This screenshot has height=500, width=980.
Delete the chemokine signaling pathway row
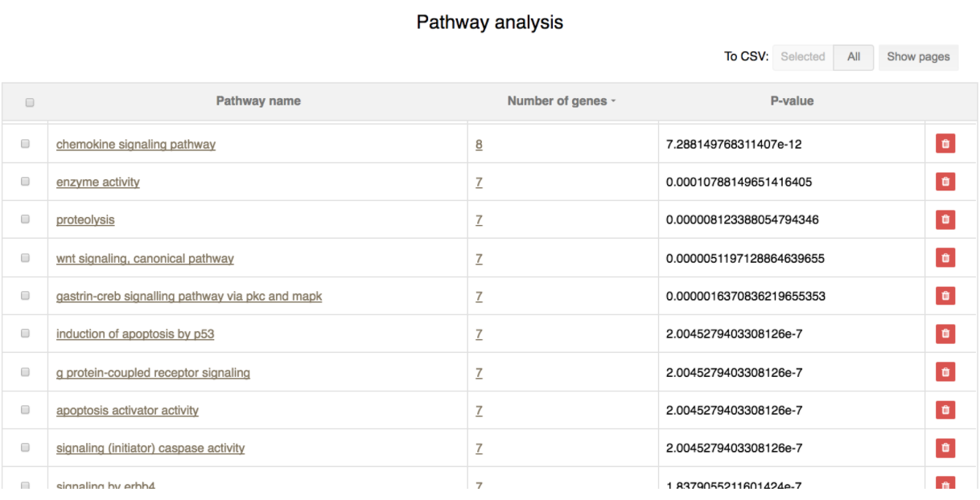click(945, 144)
